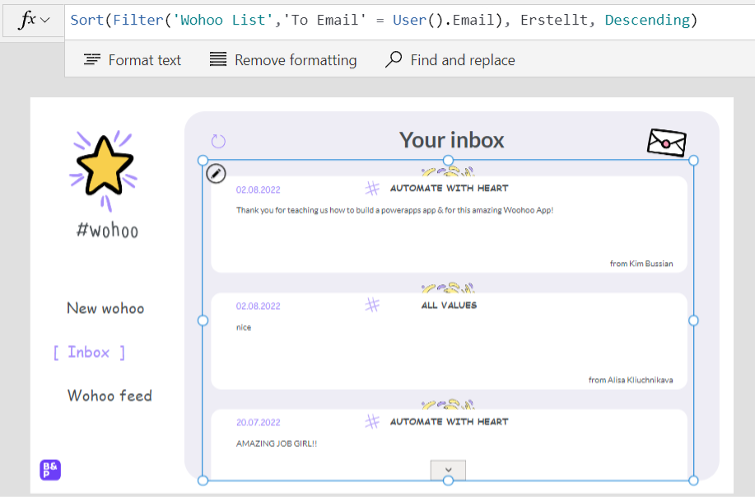Click hashtag icon beside ALL VALUES
The image size is (755, 498).
pyautogui.click(x=372, y=305)
